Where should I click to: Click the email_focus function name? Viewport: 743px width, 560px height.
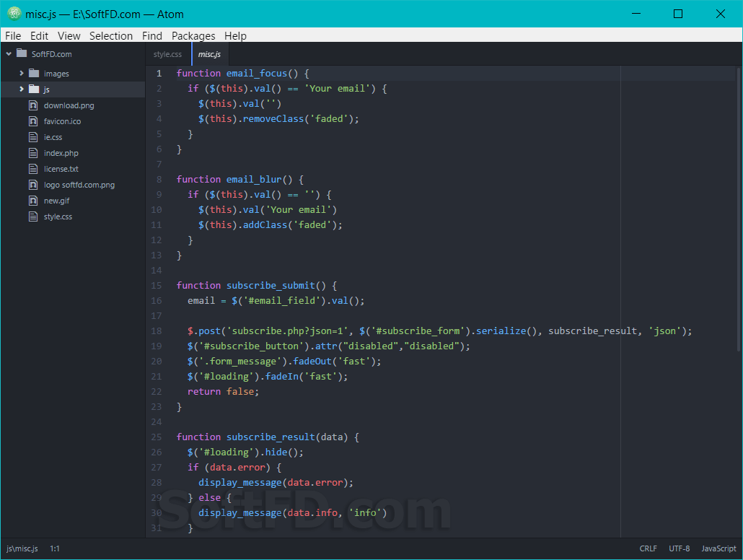click(x=257, y=74)
